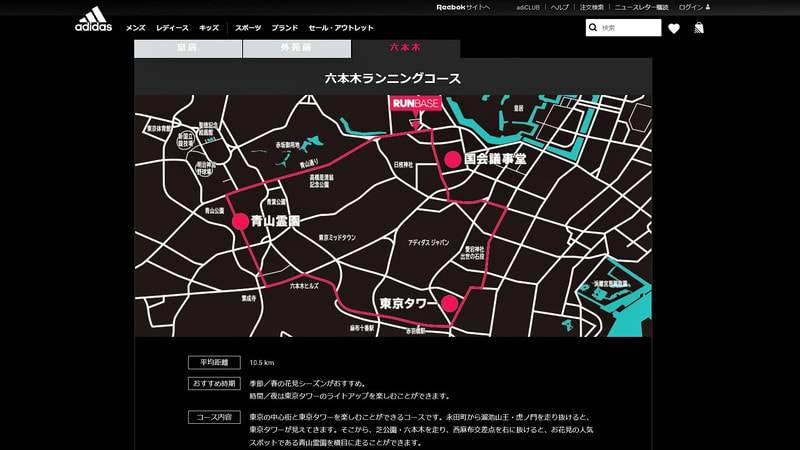Click the 国会議事堂 pink map dot

453,160
